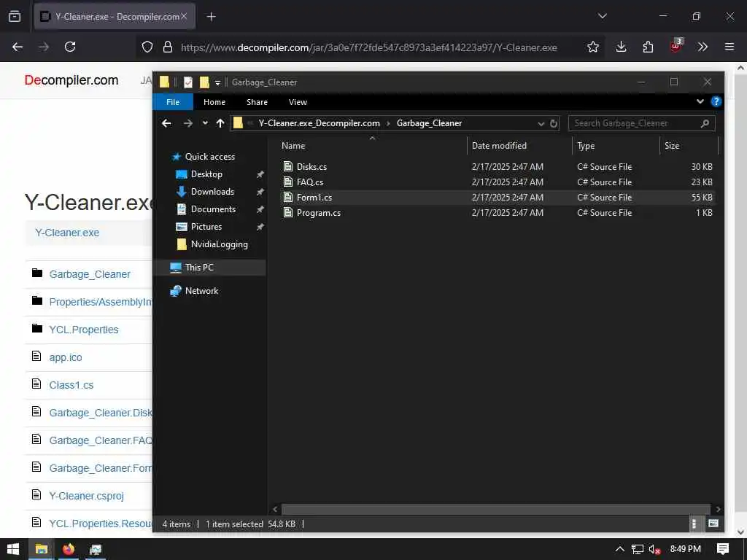Click the browser URL address field
Screen dimensions: 747x560
click(368, 47)
